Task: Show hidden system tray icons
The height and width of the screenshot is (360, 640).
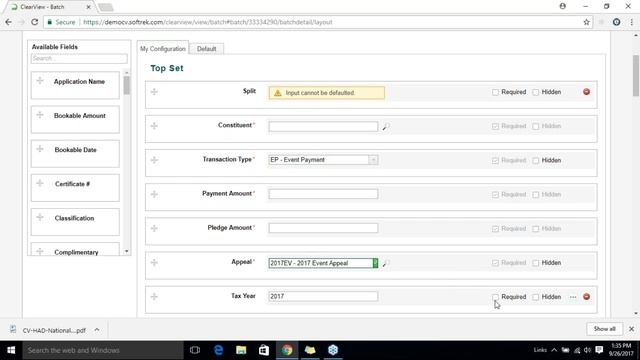Action: point(554,350)
